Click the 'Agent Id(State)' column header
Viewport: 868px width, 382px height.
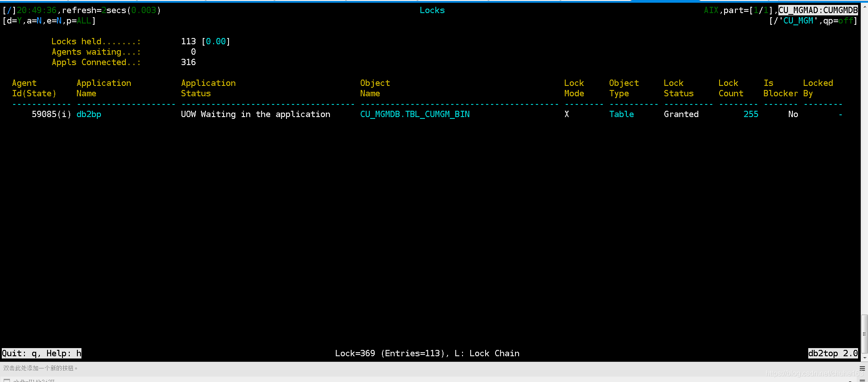tap(34, 88)
